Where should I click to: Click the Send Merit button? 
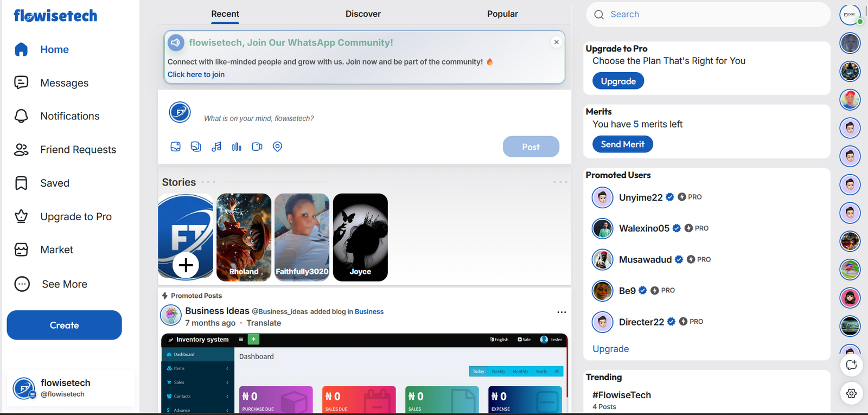click(x=622, y=144)
